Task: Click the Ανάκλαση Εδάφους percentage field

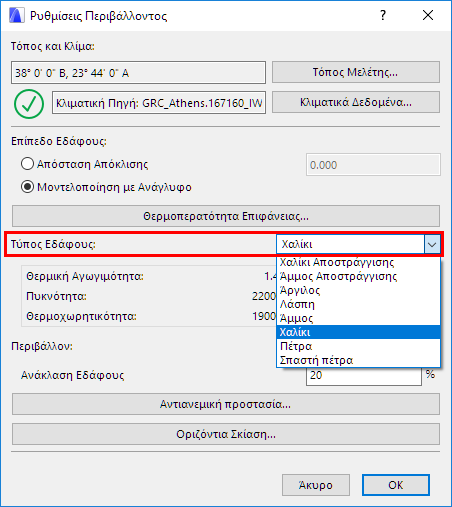Action: click(x=364, y=376)
